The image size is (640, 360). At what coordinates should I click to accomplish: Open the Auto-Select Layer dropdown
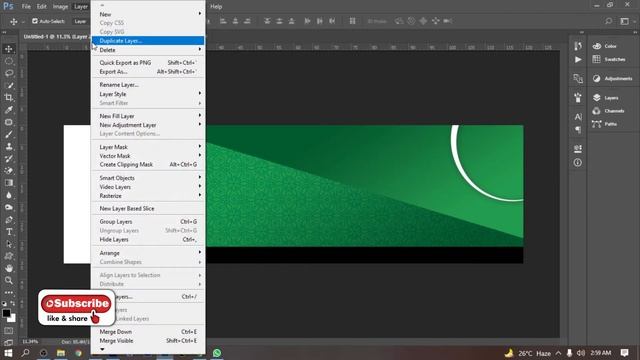click(80, 21)
